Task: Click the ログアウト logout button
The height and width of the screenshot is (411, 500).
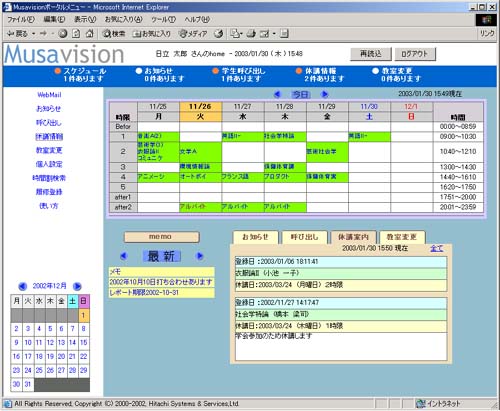Action: [415, 54]
